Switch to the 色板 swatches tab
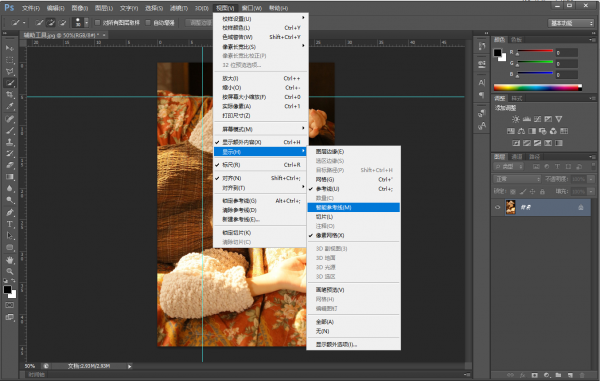The image size is (600, 381). (516, 39)
